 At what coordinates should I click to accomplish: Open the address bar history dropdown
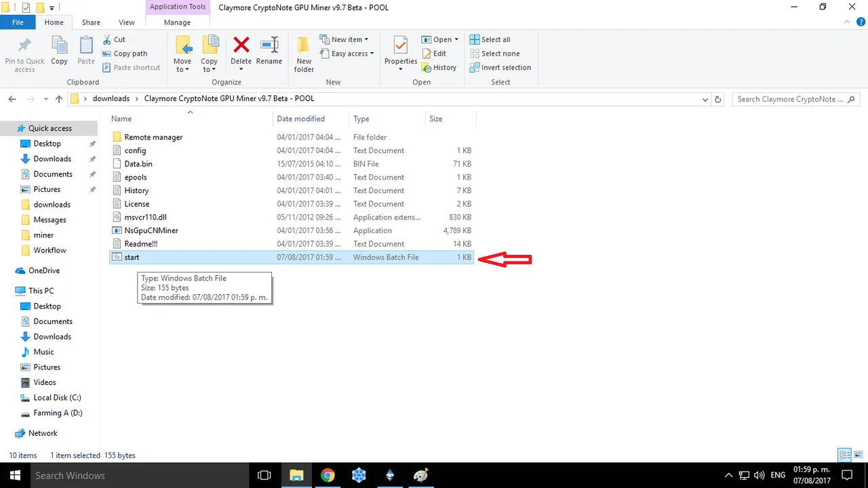pos(705,99)
